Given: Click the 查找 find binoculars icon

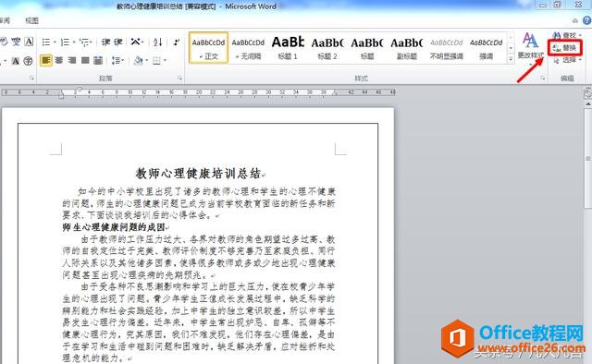Looking at the screenshot, I should point(557,35).
